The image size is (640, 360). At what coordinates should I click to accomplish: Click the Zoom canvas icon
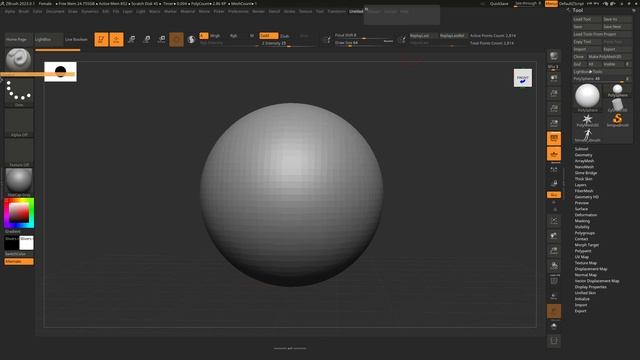pyautogui.click(x=554, y=93)
